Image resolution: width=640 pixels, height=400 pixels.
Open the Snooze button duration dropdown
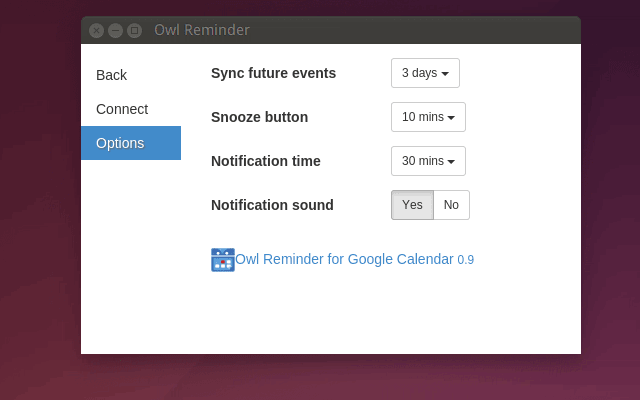pos(428,117)
